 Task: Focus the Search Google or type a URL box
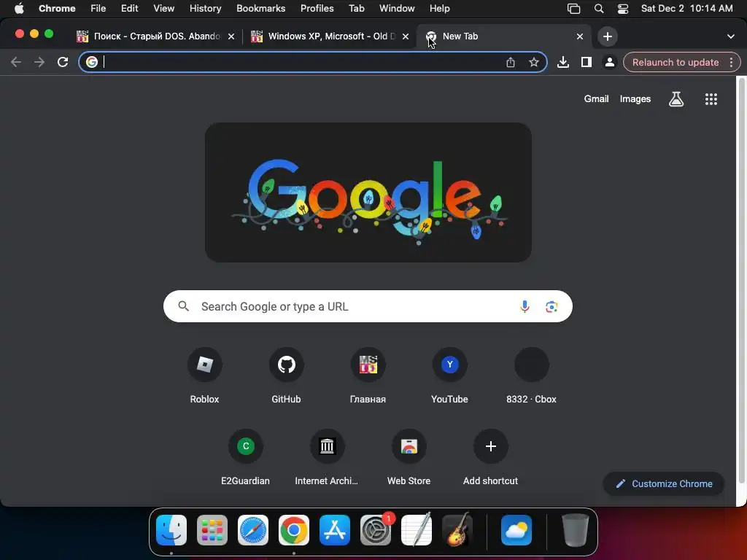368,306
